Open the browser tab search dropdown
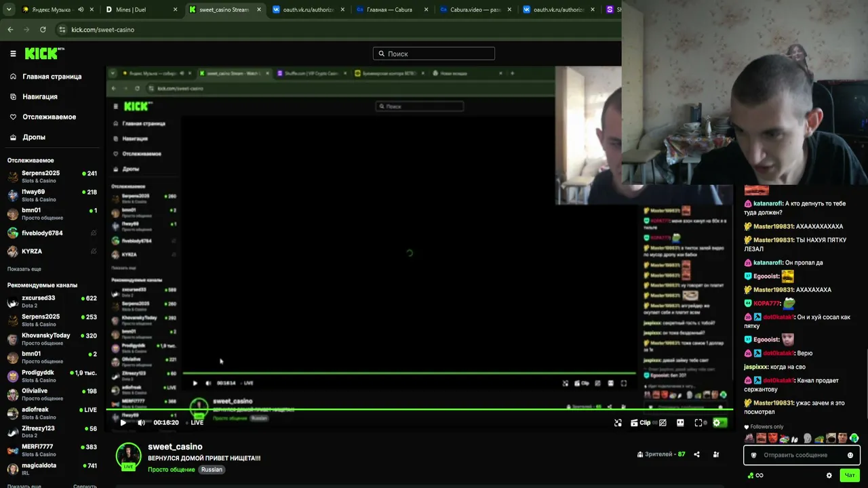Screen dimensions: 868x488 [x=9, y=9]
